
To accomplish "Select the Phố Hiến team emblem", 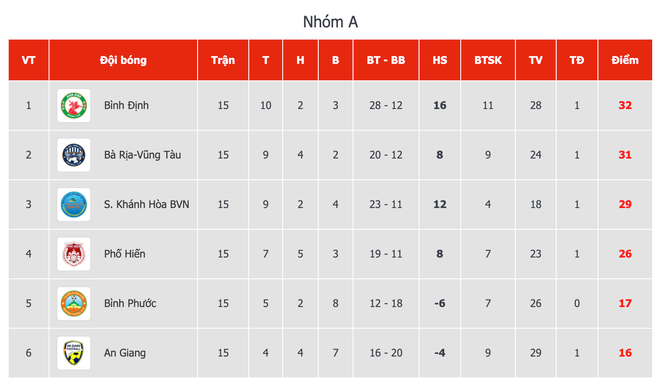I will 74,254.
